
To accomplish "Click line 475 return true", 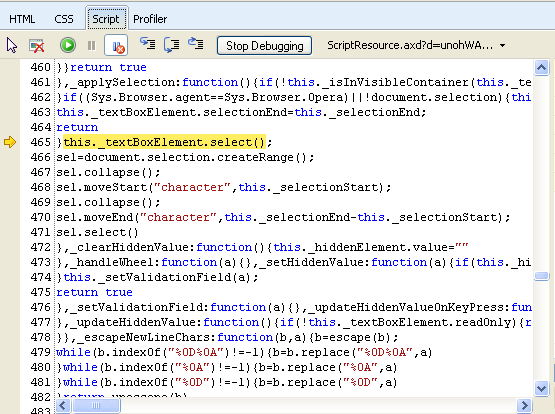I will [94, 292].
